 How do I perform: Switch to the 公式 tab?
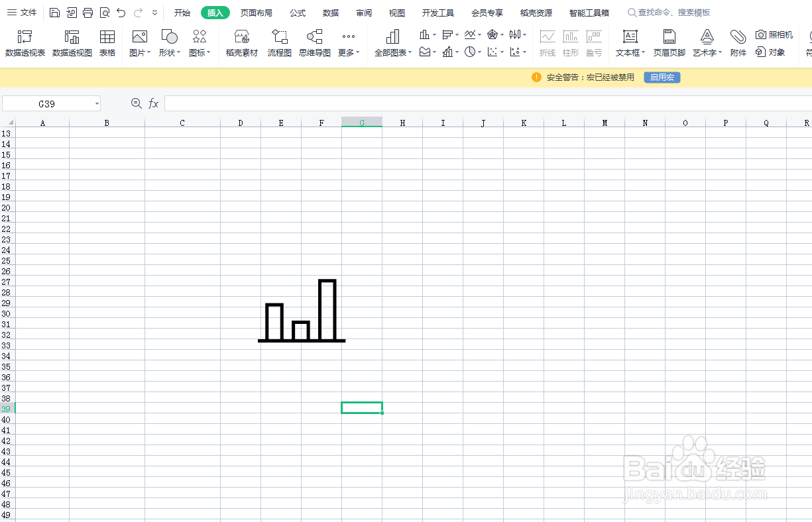pos(298,13)
